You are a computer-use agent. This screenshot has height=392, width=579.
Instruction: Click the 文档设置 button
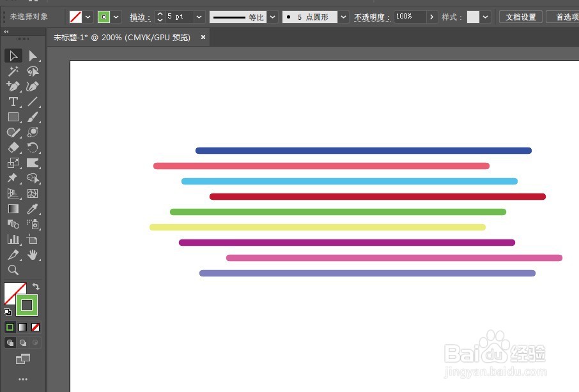click(x=520, y=17)
